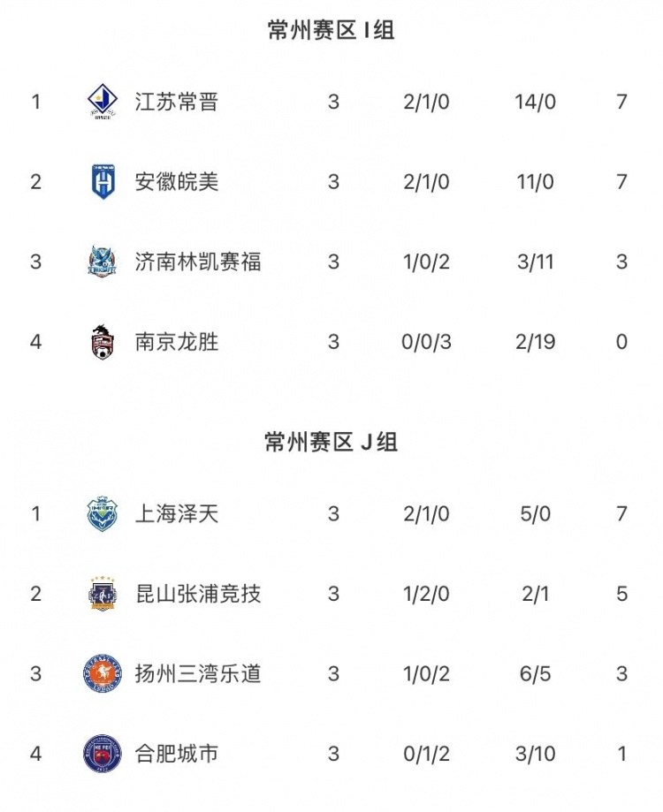The width and height of the screenshot is (663, 812).
Task: Click the 常州赛区 I 组 heading
Action: coord(331,31)
